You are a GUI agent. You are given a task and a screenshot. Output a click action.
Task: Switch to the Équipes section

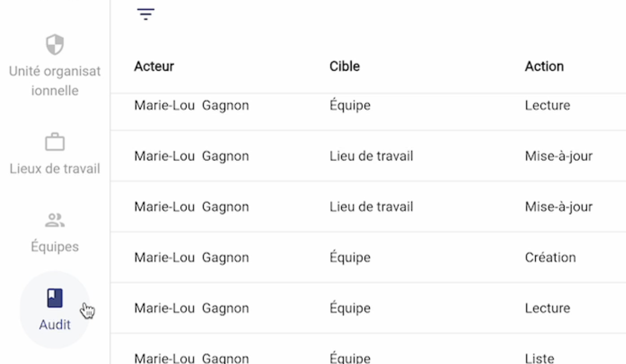[55, 247]
